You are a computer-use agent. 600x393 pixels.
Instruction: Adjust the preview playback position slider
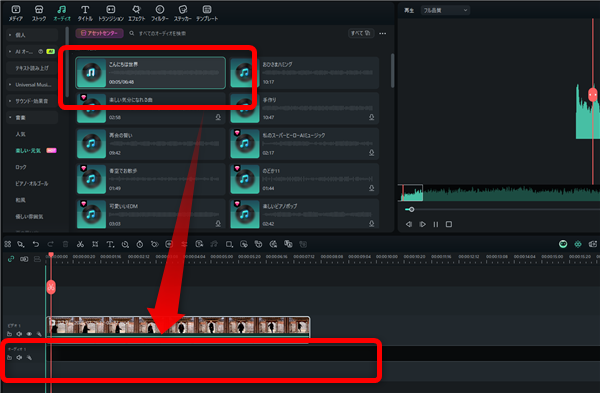pyautogui.click(x=411, y=209)
